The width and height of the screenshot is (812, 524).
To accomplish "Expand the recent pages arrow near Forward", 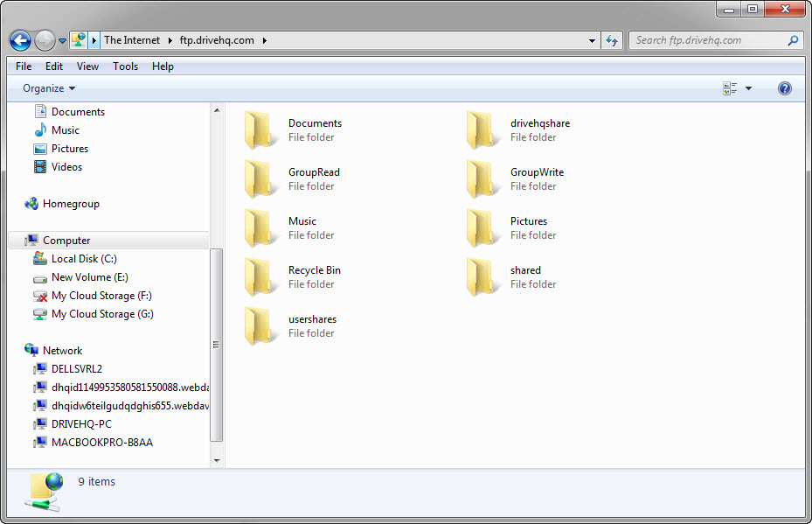I will click(63, 41).
